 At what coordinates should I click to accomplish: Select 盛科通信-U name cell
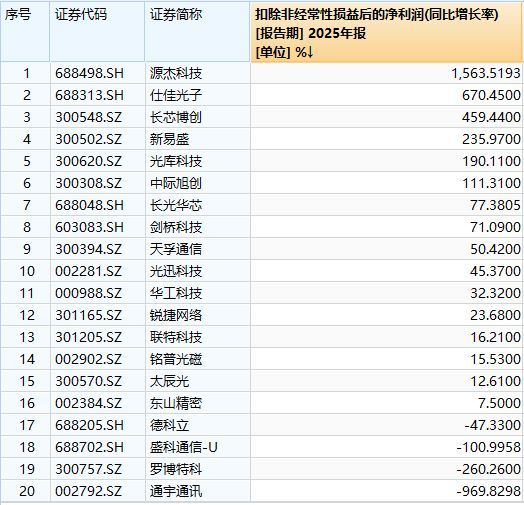pyautogui.click(x=183, y=447)
